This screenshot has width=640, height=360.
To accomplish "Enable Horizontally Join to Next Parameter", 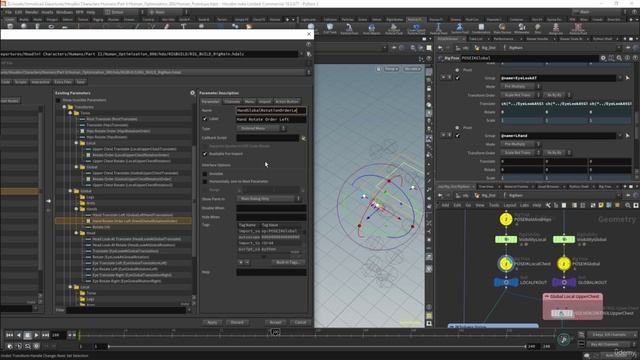I will tap(205, 181).
